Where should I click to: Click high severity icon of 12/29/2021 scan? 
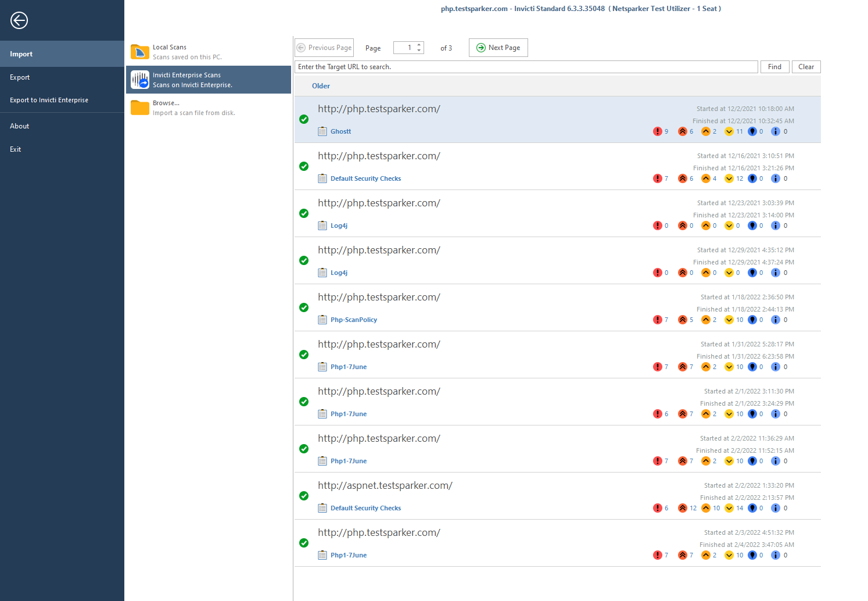[683, 273]
